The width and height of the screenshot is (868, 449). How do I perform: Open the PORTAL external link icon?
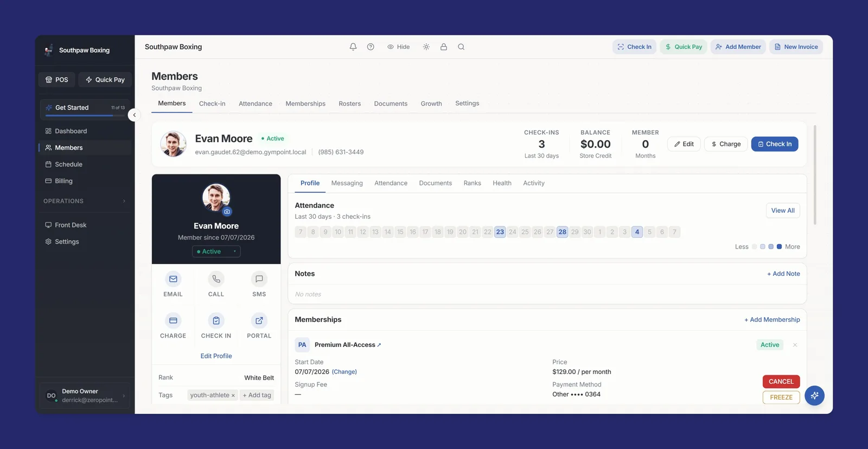click(259, 321)
